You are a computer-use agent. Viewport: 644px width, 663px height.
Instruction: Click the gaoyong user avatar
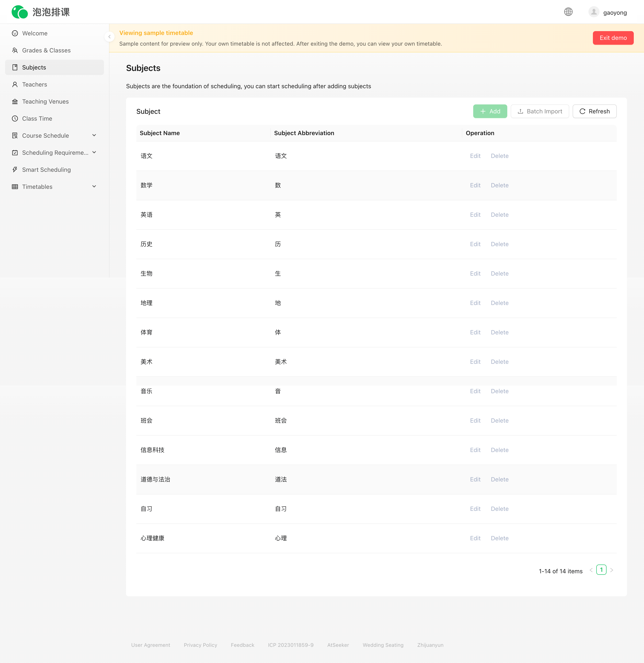pos(594,12)
